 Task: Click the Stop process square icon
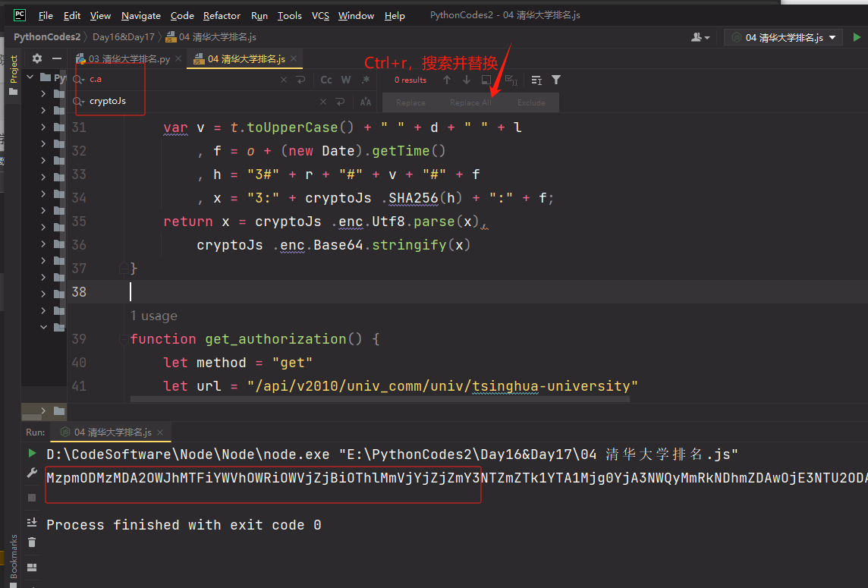point(32,498)
